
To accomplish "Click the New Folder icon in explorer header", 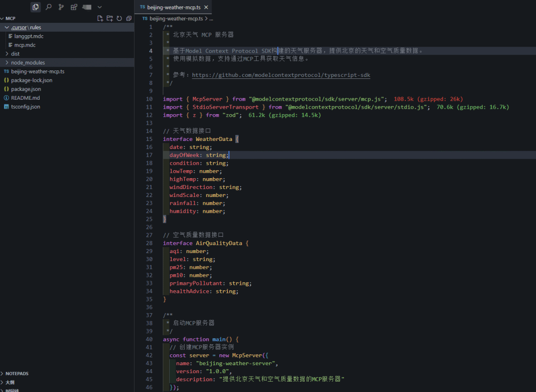I will pyautogui.click(x=110, y=18).
